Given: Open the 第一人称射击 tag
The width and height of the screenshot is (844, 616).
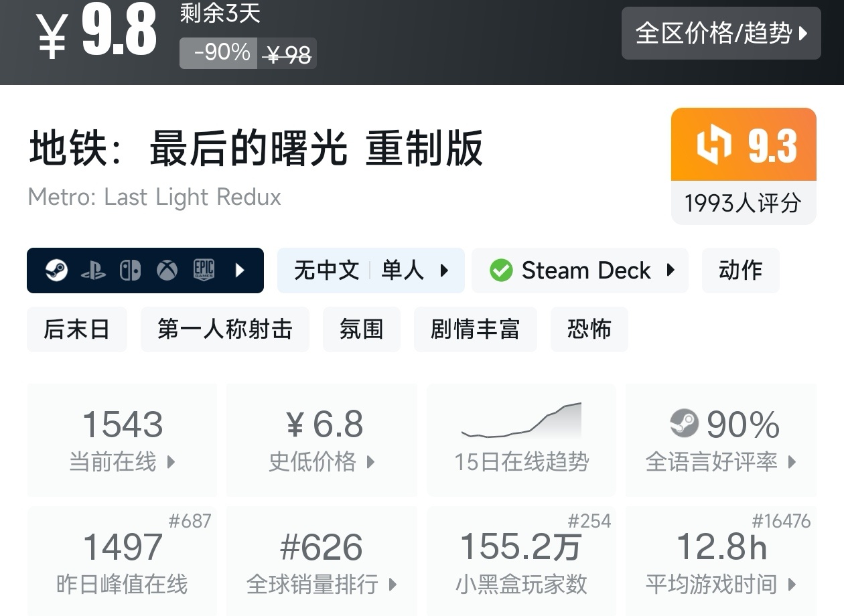Looking at the screenshot, I should pos(224,329).
